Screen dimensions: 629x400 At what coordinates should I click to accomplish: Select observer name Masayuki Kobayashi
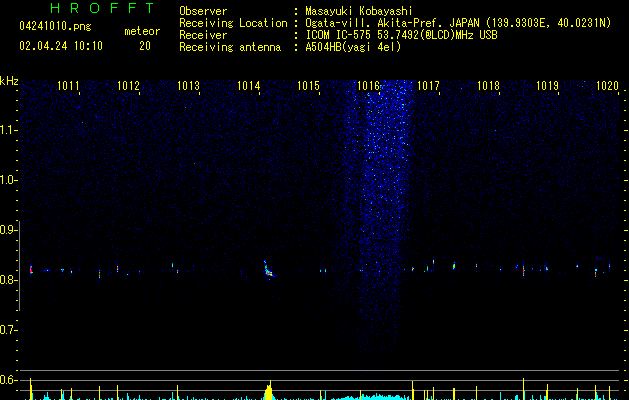(x=359, y=11)
